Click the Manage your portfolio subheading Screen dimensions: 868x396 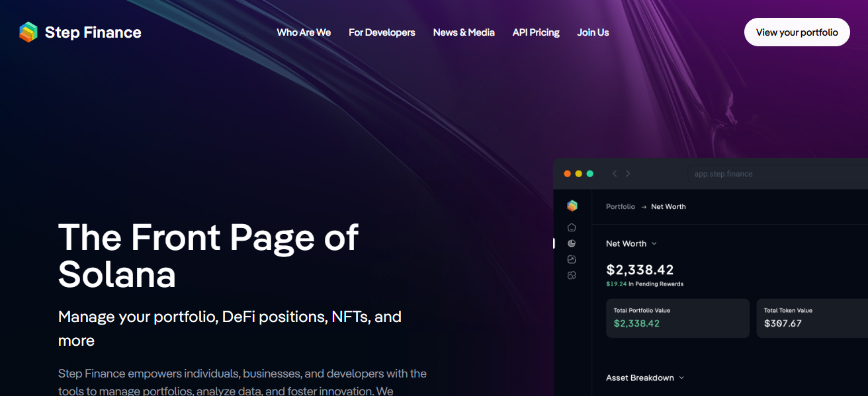click(230, 329)
